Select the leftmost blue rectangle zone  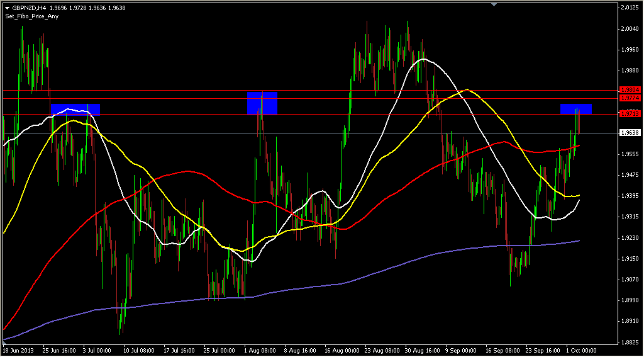(75, 110)
